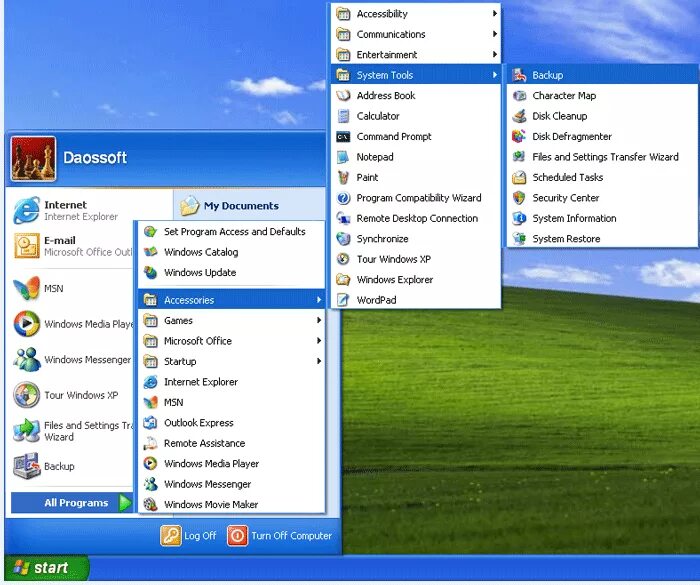Click the Log Off button
700x585 pixels.
[188, 535]
